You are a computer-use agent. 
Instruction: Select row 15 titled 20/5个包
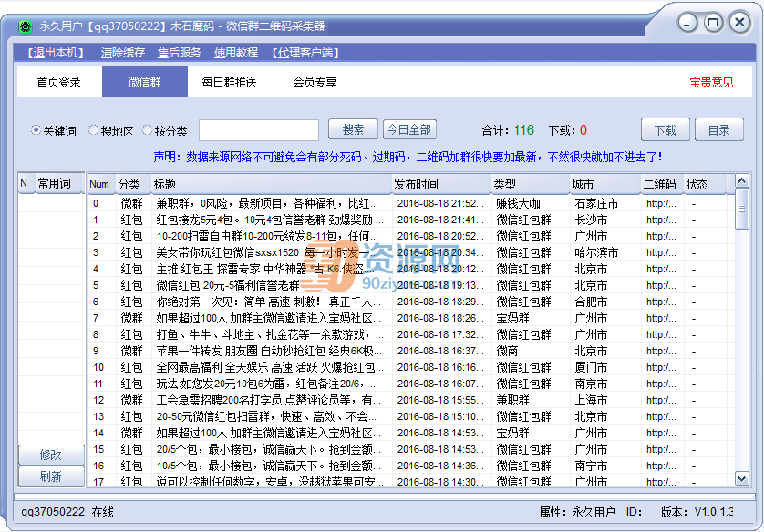(x=410, y=449)
